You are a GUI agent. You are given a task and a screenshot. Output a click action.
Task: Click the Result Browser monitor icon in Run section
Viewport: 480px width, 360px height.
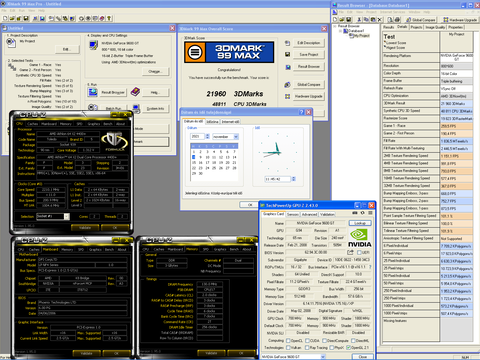[x=93, y=92]
